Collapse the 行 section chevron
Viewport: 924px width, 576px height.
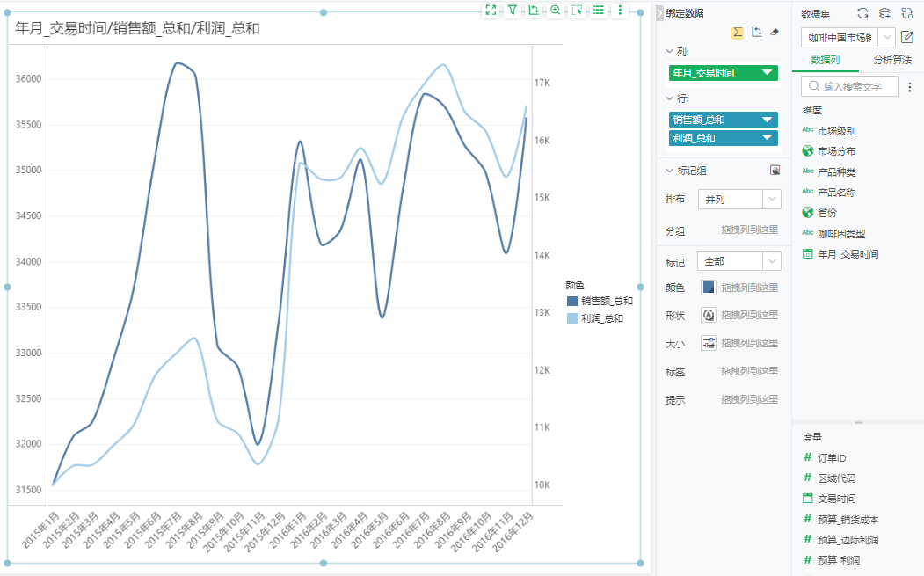tap(669, 98)
